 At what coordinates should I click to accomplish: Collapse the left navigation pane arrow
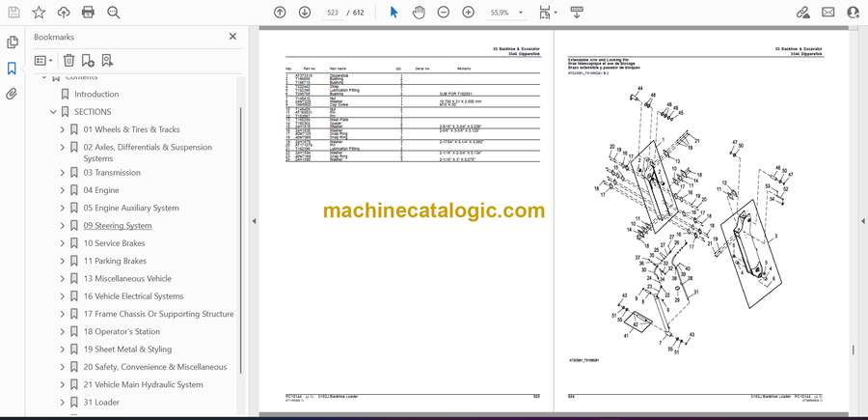click(x=254, y=221)
